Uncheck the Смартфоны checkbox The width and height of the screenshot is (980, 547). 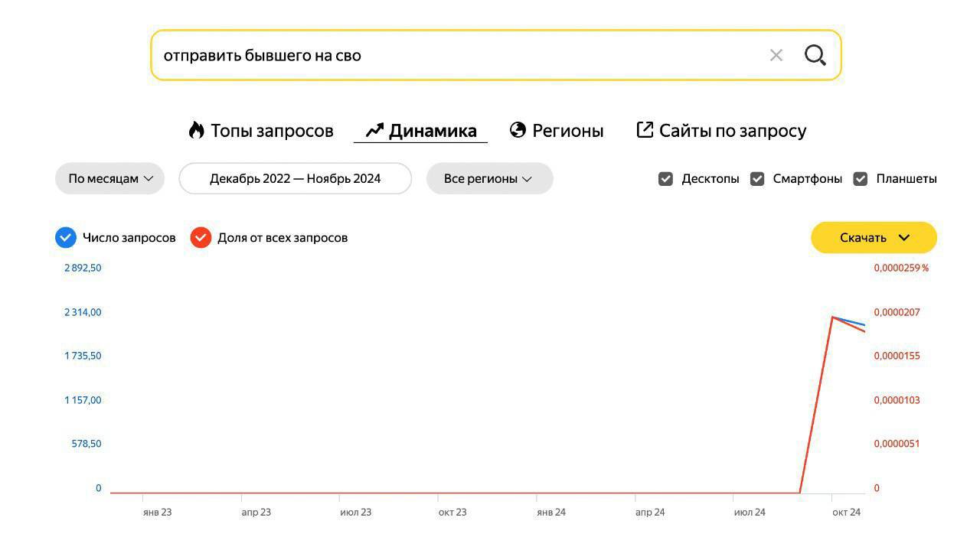(x=757, y=179)
